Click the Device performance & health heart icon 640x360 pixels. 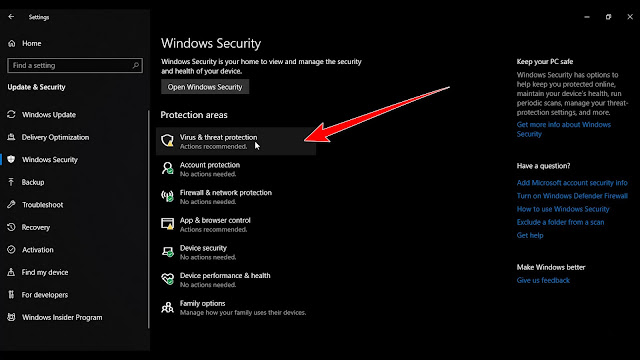[167, 279]
